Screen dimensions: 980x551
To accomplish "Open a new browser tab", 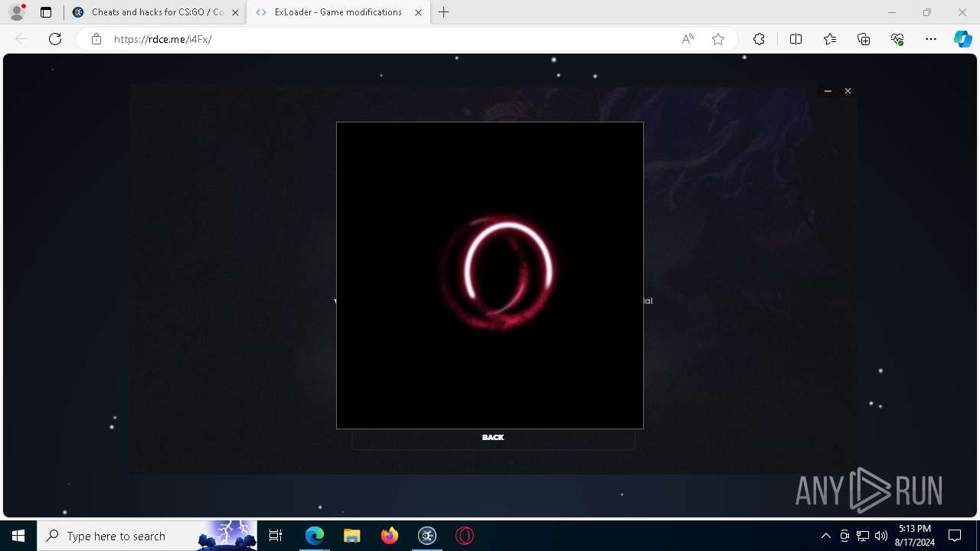I will 444,12.
